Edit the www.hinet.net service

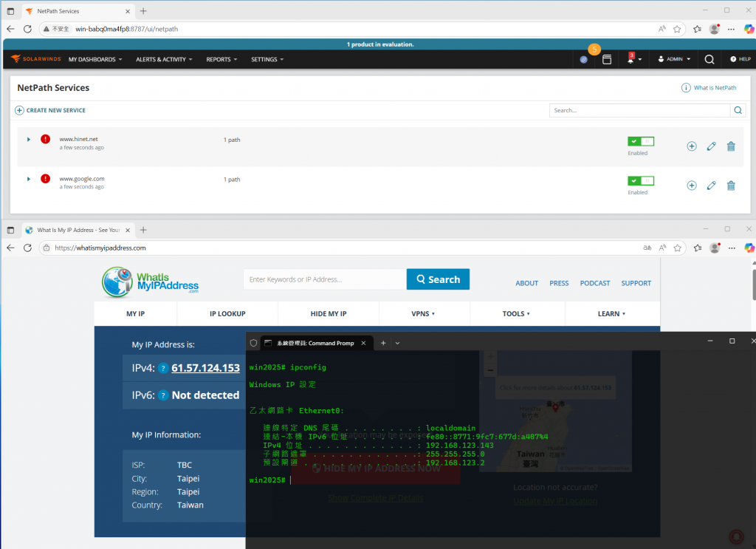pos(711,146)
